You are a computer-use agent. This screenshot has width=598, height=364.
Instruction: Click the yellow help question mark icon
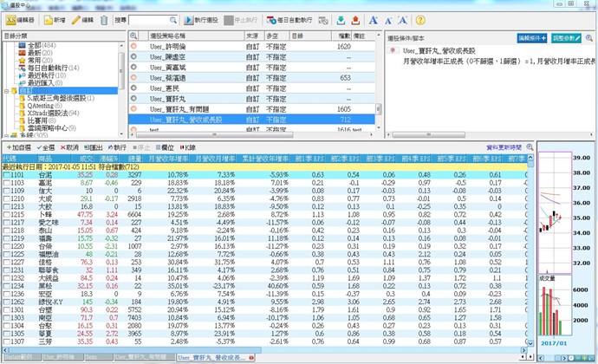419,18
